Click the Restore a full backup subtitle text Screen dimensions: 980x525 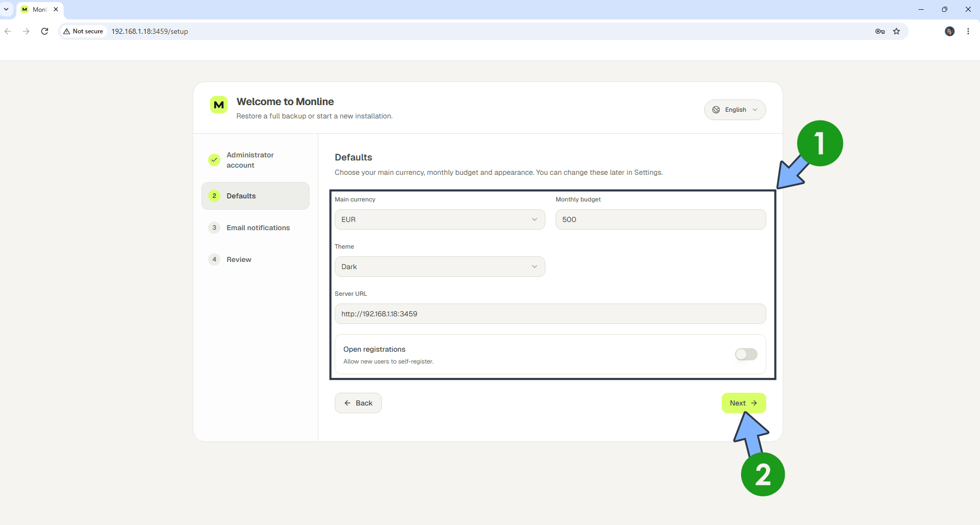(x=314, y=116)
